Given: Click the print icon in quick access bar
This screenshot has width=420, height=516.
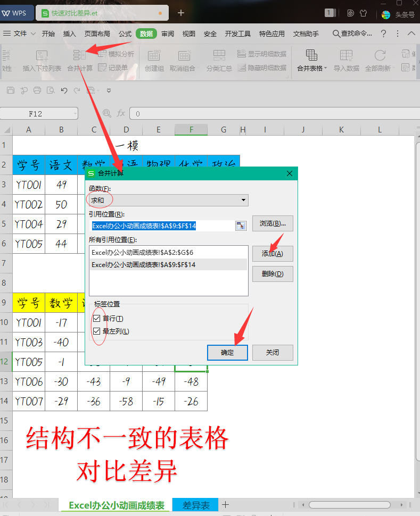Looking at the screenshot, I should click(37, 90).
